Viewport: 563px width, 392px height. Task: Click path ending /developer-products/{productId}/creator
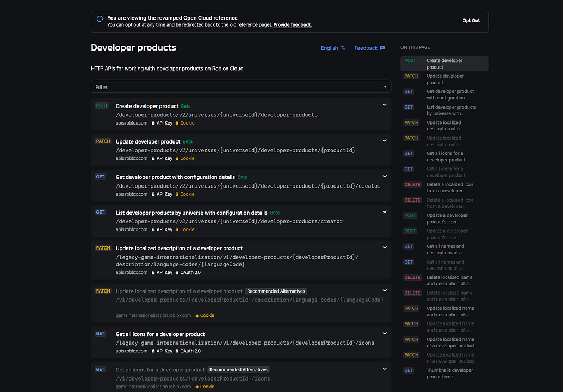click(x=248, y=186)
